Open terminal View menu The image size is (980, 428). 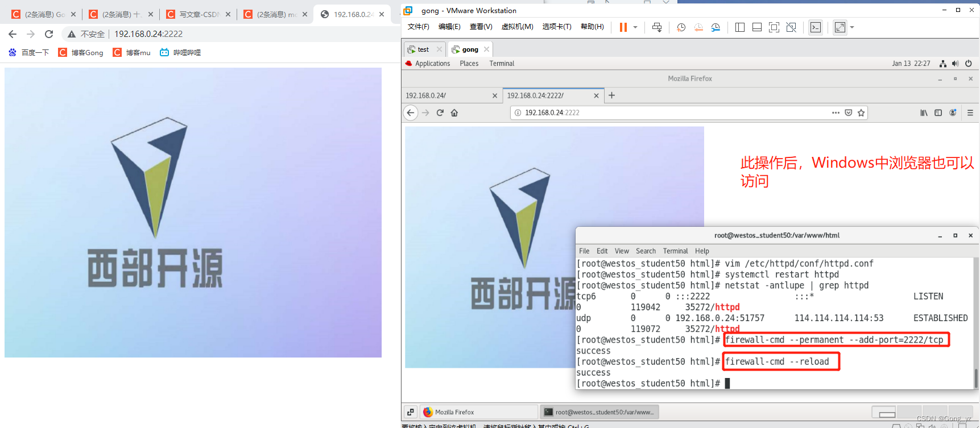622,251
